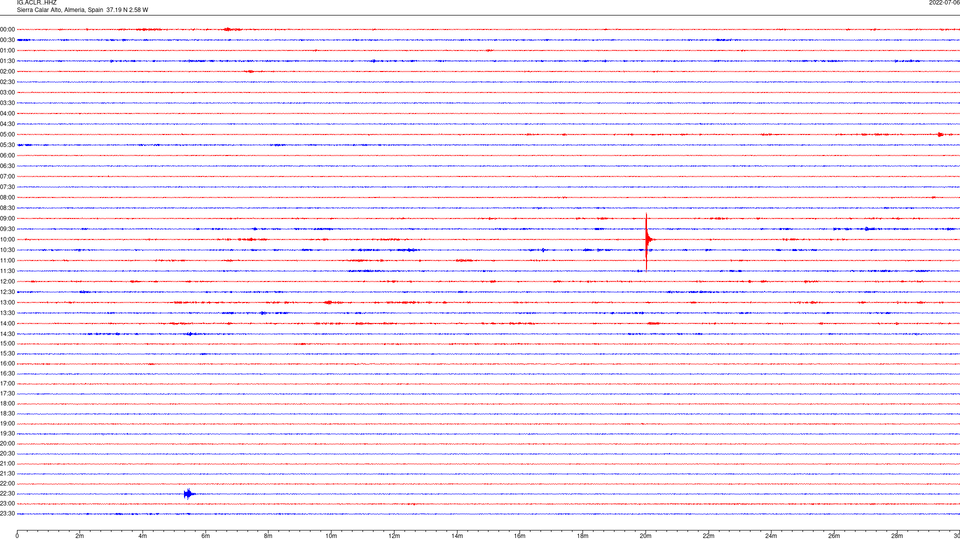Pick the 03:00 trace label

tap(7, 92)
